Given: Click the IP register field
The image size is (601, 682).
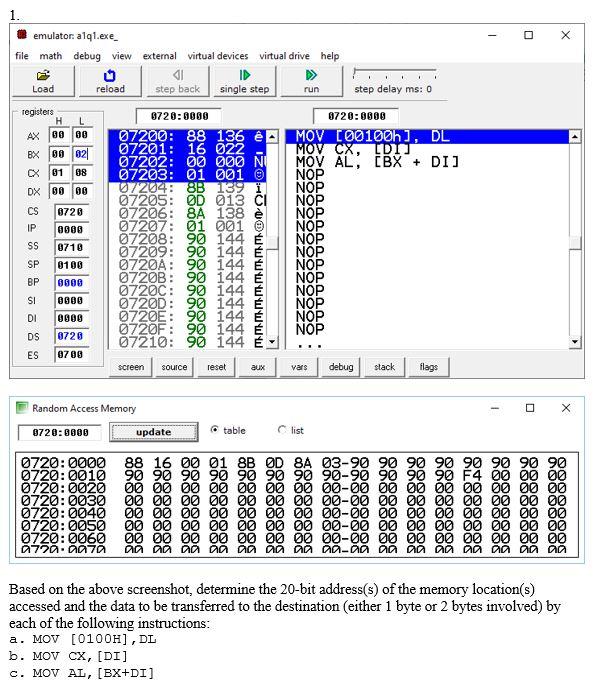Looking at the screenshot, I should 71,230.
